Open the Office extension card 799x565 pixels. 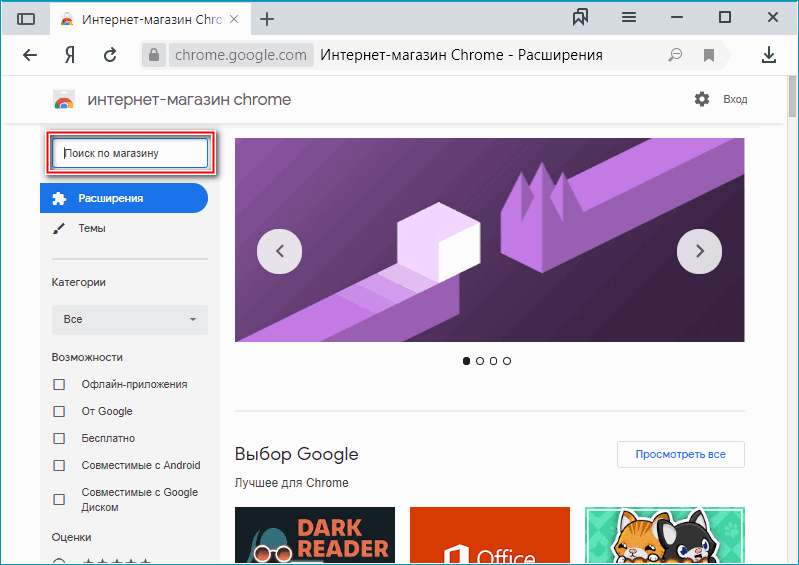490,535
